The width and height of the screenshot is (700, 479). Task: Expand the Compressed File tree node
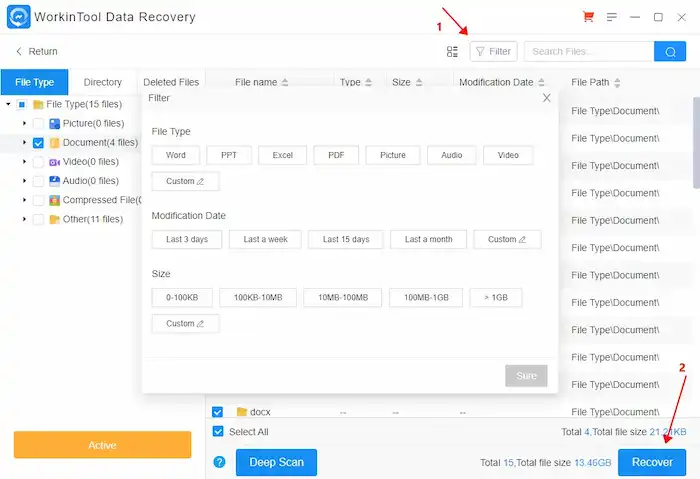[24, 200]
